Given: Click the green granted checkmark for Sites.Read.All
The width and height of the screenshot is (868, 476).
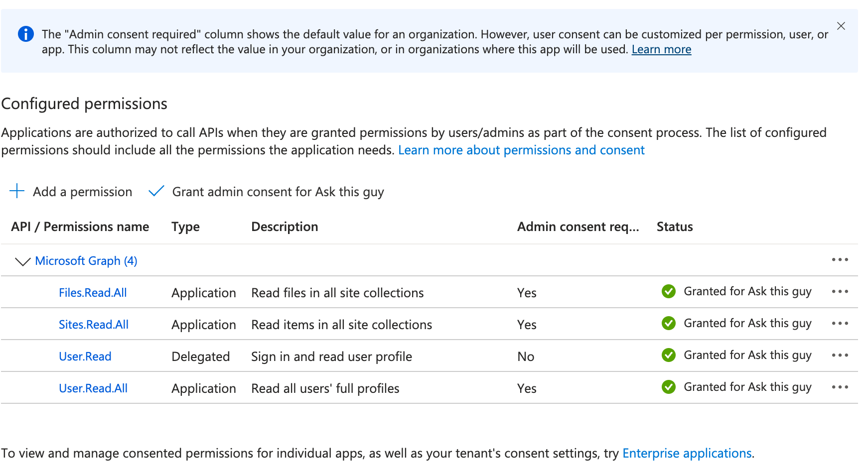Looking at the screenshot, I should (669, 323).
